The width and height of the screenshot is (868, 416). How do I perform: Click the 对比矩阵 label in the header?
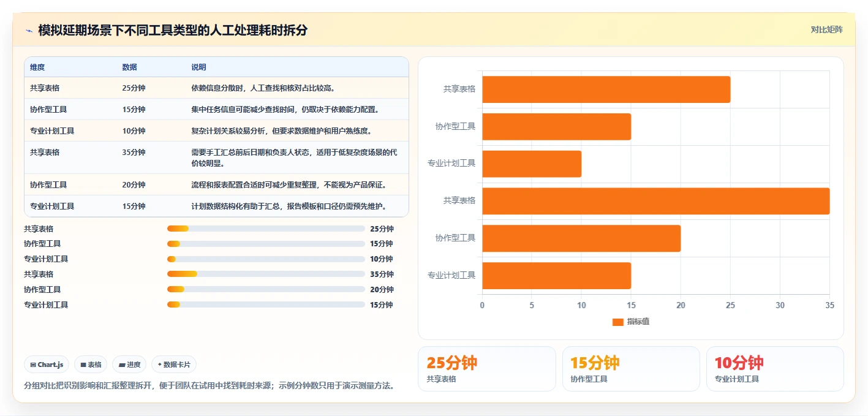pyautogui.click(x=827, y=29)
